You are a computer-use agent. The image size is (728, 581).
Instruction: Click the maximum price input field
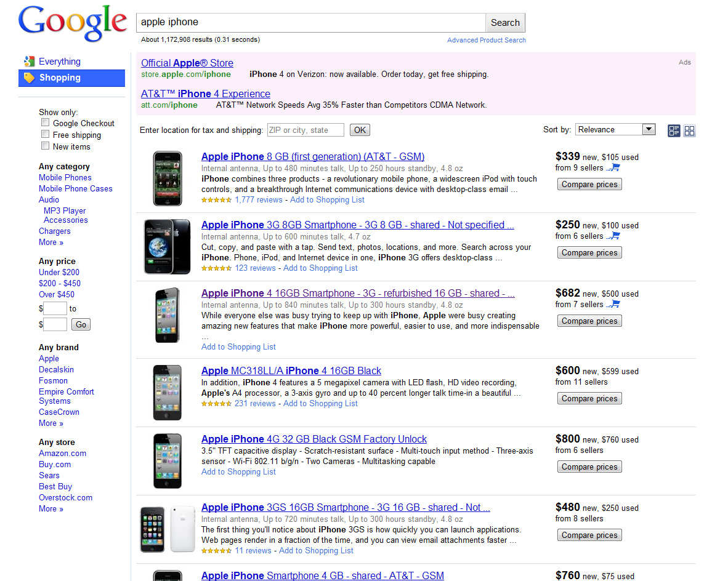click(55, 324)
